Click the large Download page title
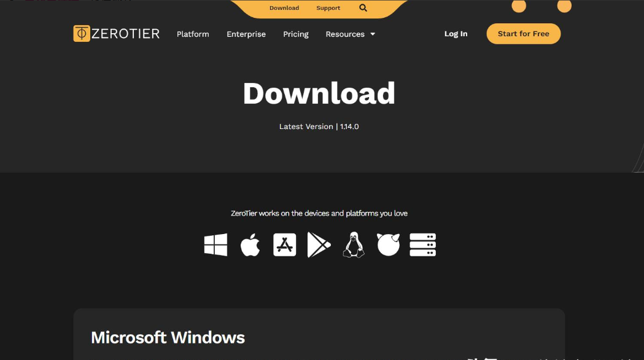The image size is (644, 360). [319, 93]
